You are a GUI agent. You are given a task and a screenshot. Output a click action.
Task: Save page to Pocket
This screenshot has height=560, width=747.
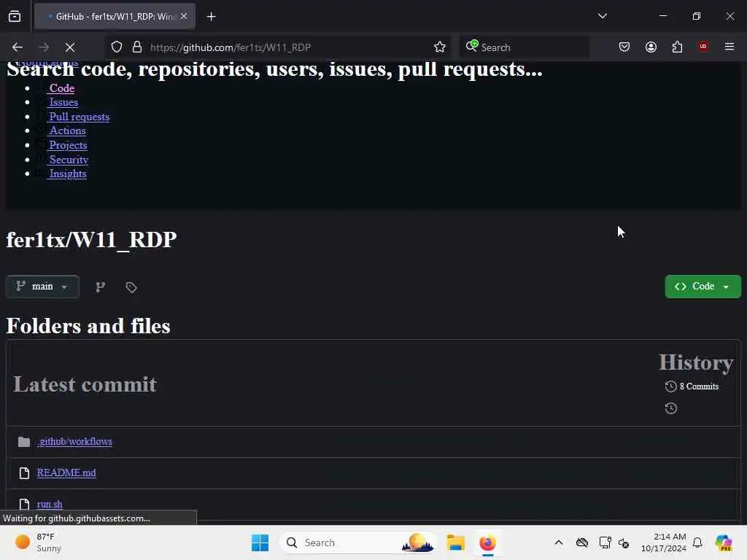click(x=624, y=47)
